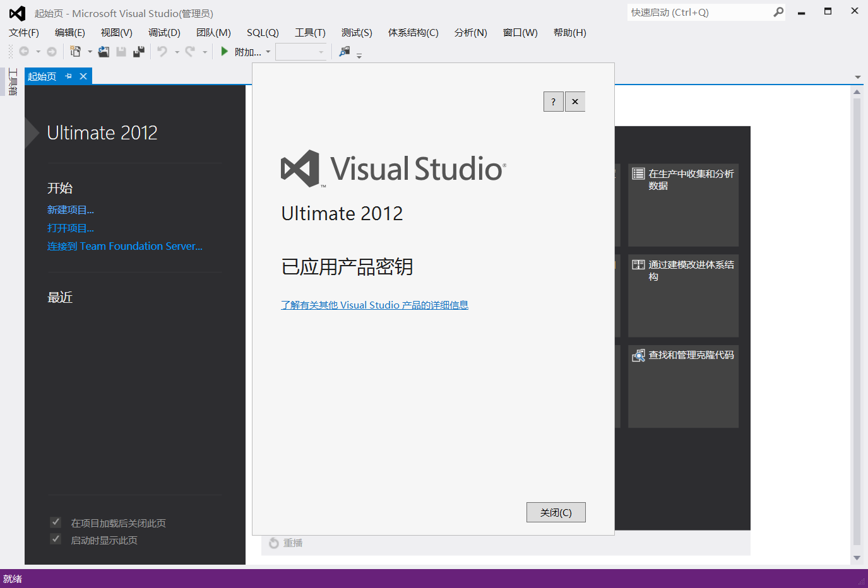Click the help question mark in dialog
This screenshot has width=868, height=588.
pos(554,102)
